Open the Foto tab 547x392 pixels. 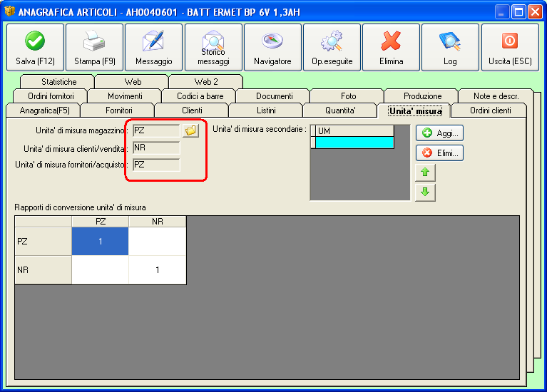tap(348, 96)
